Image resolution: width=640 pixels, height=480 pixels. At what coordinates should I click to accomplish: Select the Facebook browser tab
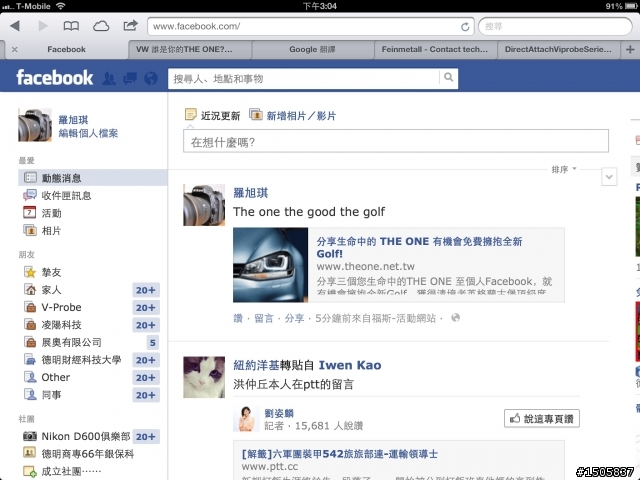click(66, 49)
